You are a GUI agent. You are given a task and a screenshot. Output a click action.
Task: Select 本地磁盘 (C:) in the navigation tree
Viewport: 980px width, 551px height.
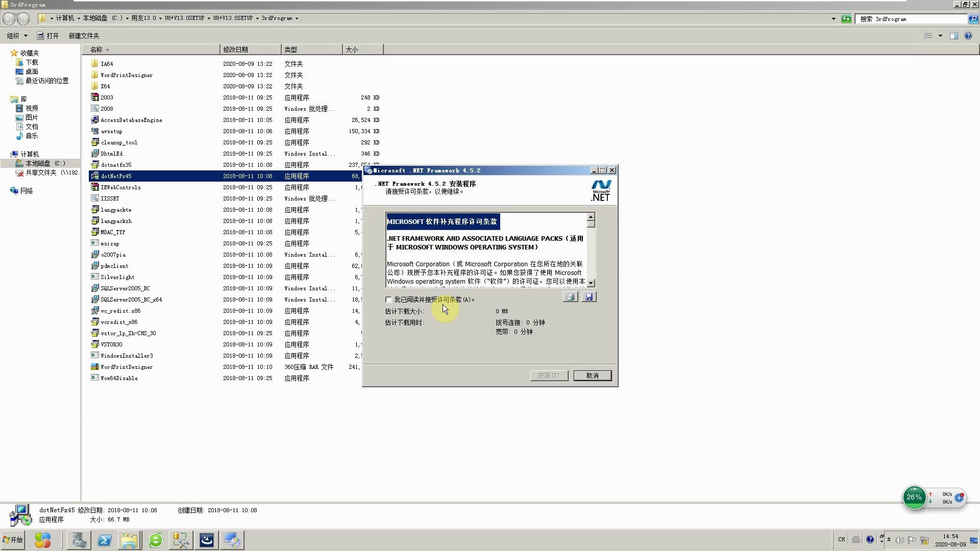[x=45, y=163]
